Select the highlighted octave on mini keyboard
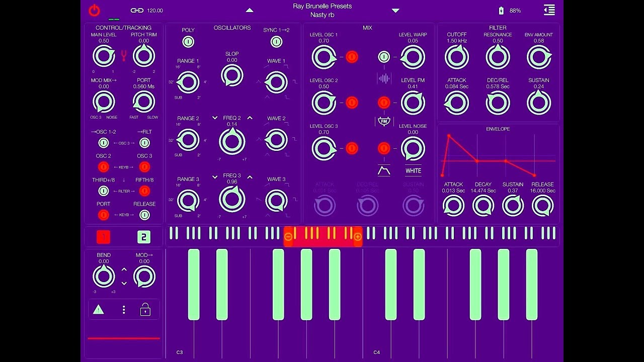The image size is (644, 362). [x=323, y=236]
